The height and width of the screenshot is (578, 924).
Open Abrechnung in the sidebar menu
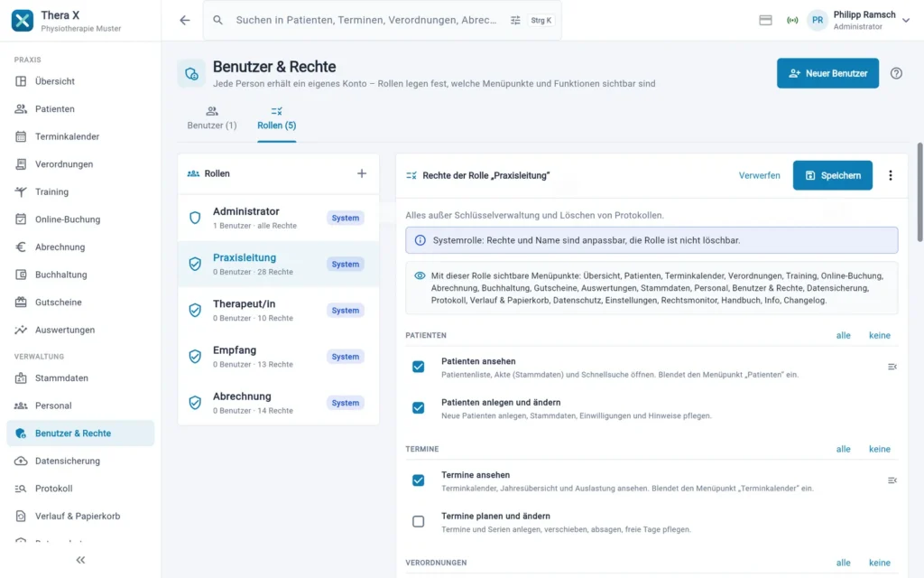point(80,247)
